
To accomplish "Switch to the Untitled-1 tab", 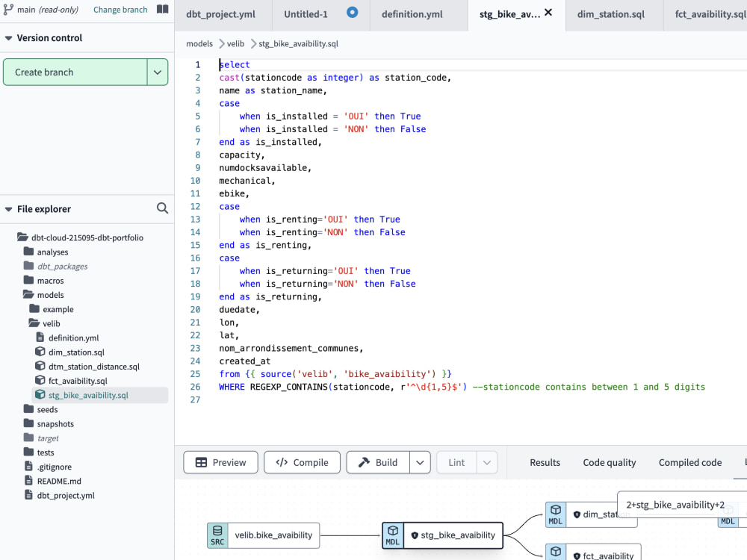I will (x=306, y=14).
